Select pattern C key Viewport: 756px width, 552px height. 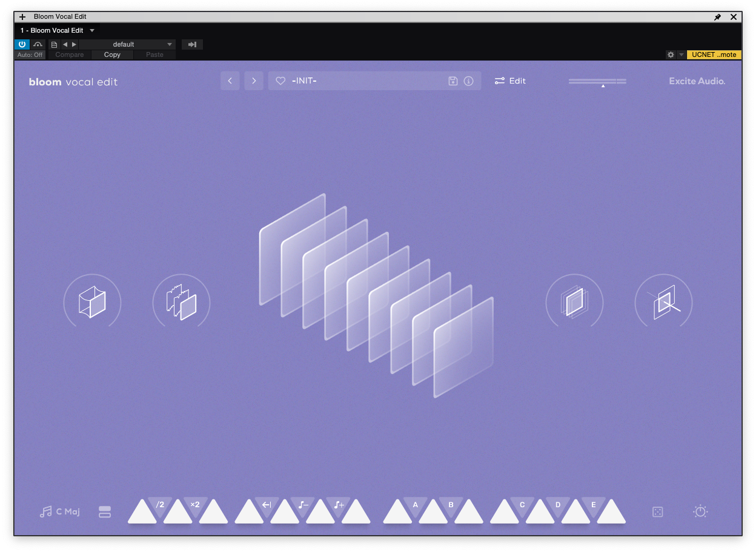(522, 505)
